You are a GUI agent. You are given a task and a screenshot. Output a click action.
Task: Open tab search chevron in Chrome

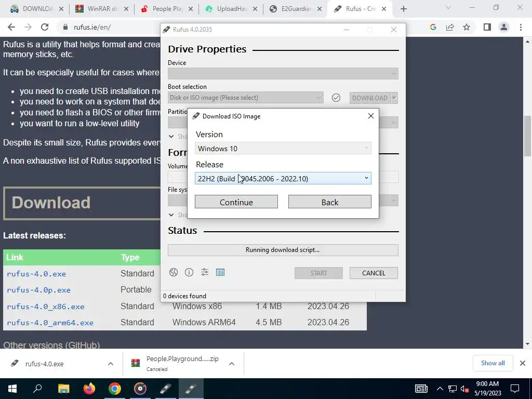point(448,7)
